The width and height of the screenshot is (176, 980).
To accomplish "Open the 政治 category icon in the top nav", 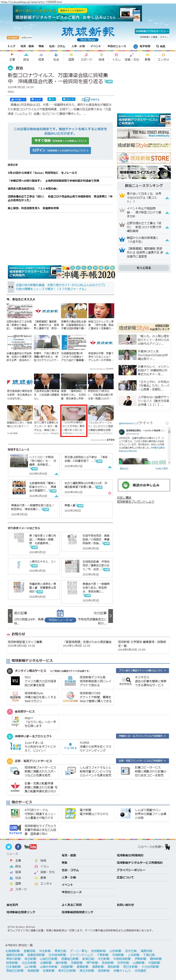I will click(26, 57).
